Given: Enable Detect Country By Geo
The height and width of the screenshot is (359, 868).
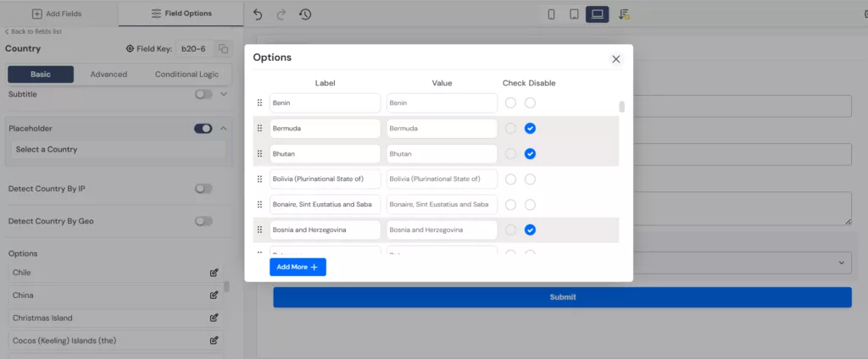Looking at the screenshot, I should [x=203, y=221].
